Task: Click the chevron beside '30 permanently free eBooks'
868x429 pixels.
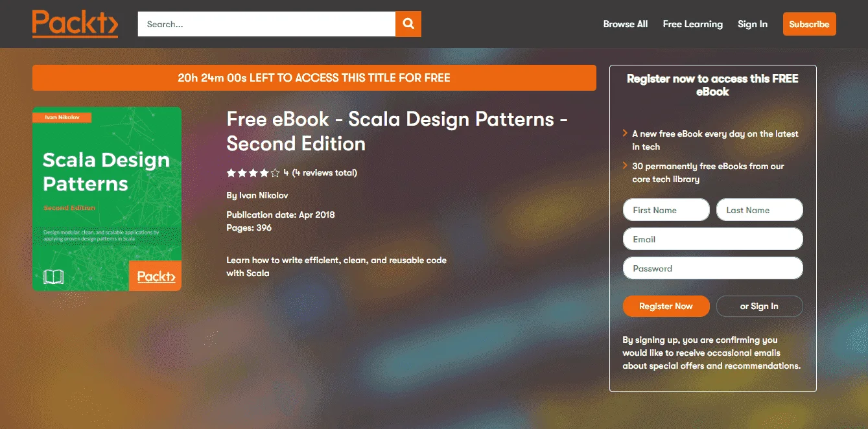Action: pyautogui.click(x=626, y=165)
